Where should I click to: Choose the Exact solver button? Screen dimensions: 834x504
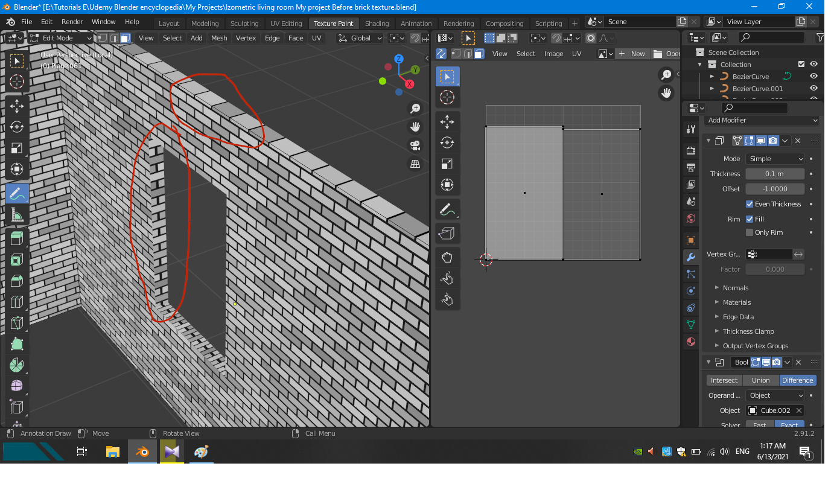point(789,424)
